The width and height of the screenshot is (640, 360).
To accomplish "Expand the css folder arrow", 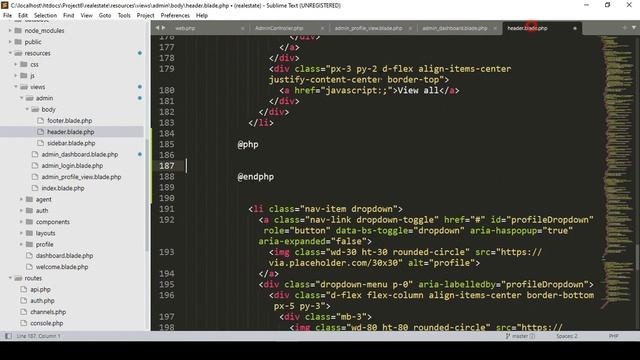I will pos(16,64).
